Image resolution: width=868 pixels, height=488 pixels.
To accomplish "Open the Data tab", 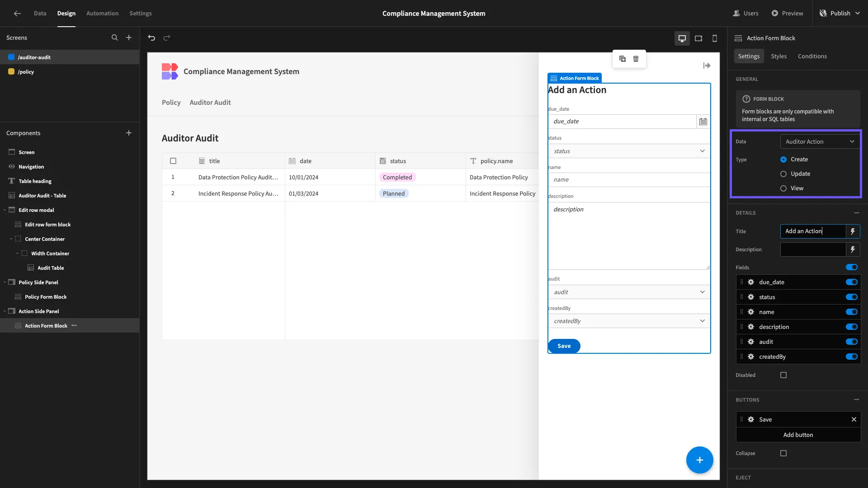I will pos(40,13).
